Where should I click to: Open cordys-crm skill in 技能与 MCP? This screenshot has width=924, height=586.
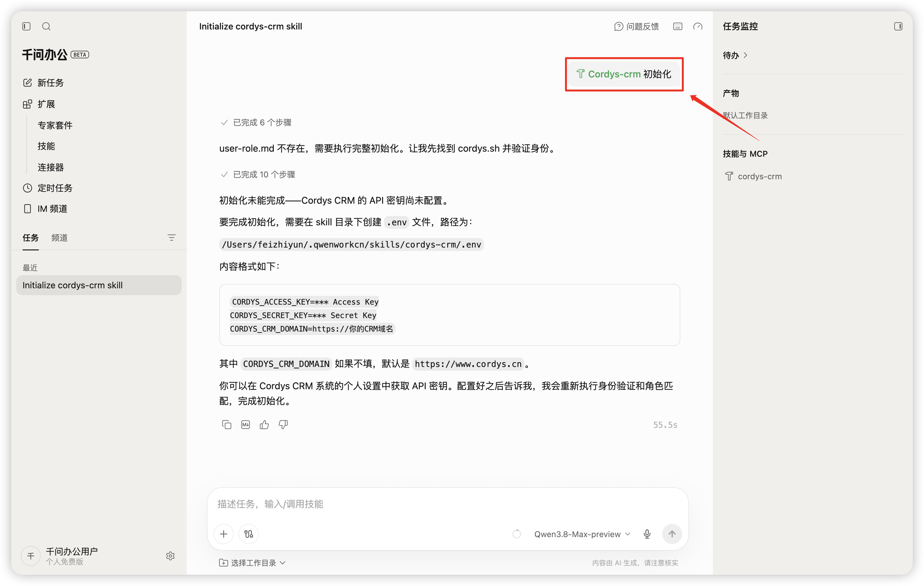point(753,176)
